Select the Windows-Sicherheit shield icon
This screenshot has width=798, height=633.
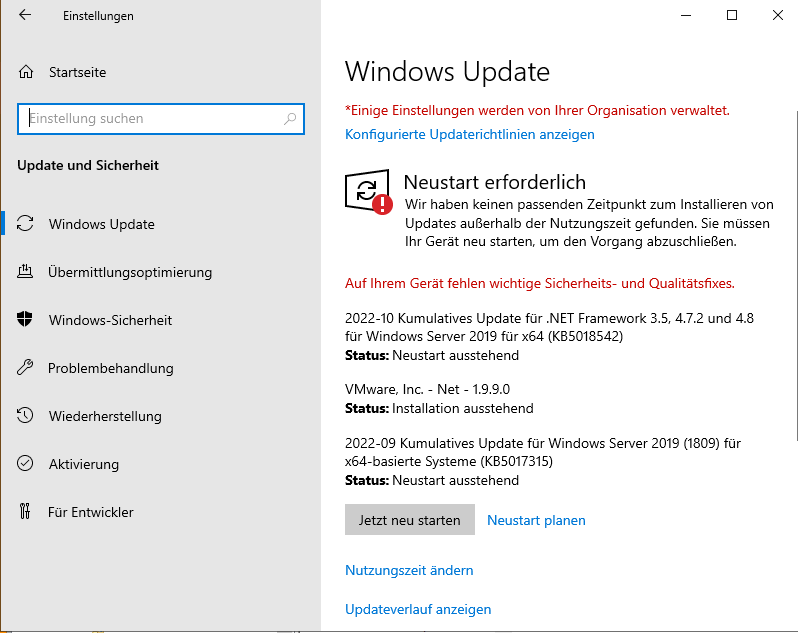tap(25, 319)
